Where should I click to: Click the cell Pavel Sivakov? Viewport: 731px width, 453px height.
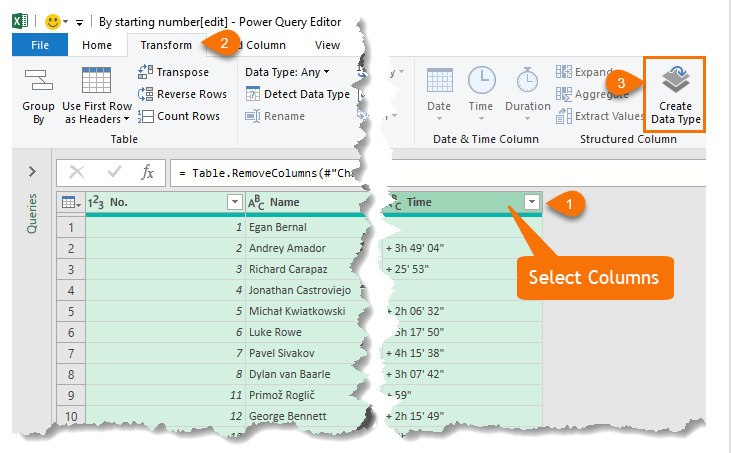(305, 353)
